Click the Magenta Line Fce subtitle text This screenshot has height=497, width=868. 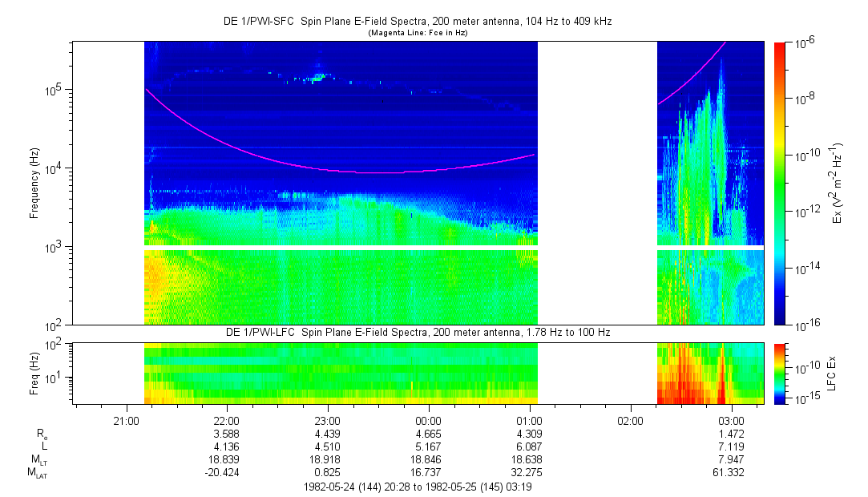pos(417,33)
